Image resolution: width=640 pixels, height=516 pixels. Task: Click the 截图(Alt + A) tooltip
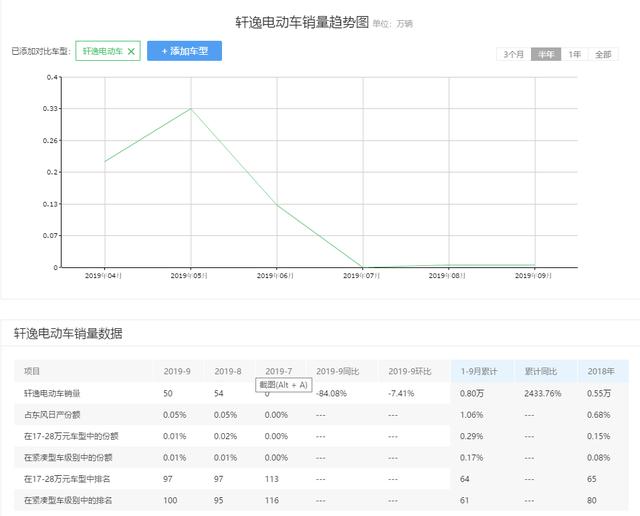tap(284, 385)
